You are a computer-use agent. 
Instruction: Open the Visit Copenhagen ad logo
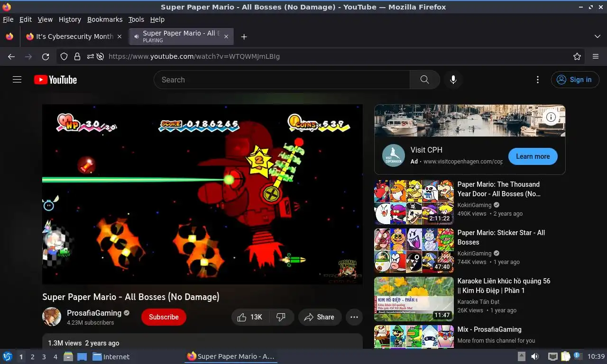(394, 156)
